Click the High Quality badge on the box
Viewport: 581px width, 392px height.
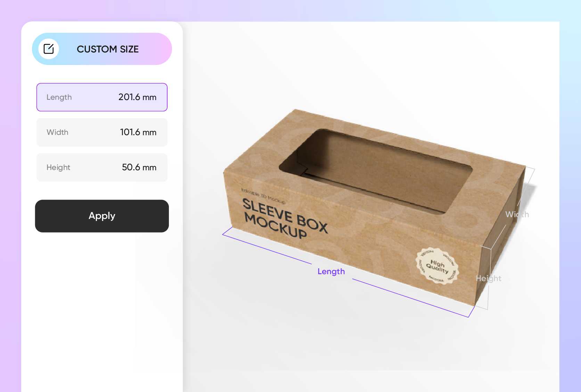[437, 266]
